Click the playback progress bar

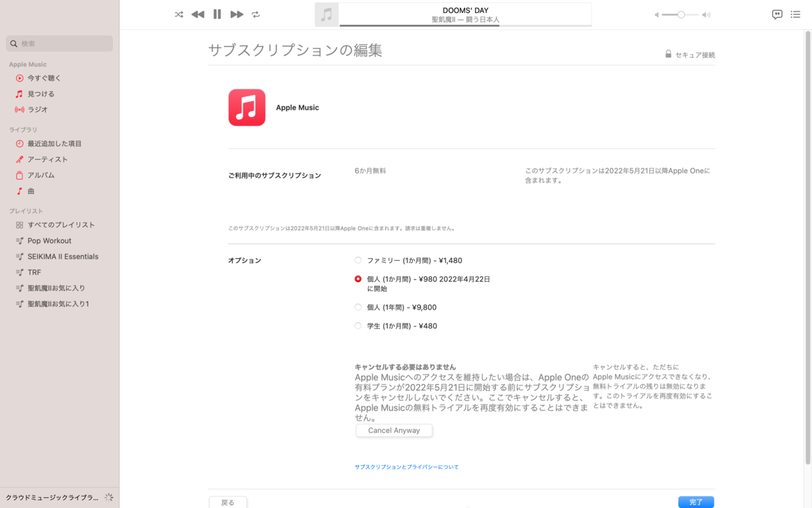tap(465, 26)
